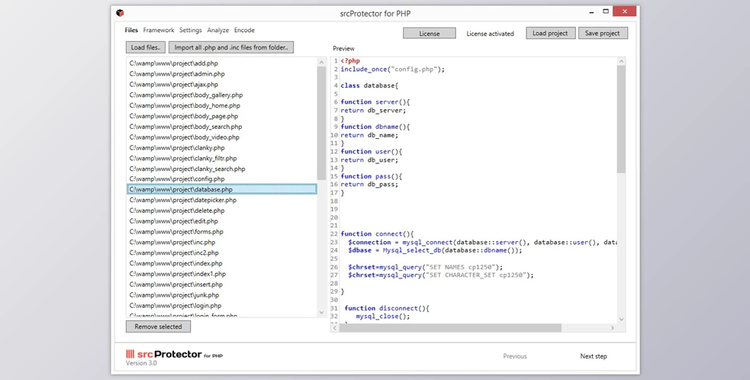Click the file list vertical scrollbar thumb

pyautogui.click(x=321, y=123)
